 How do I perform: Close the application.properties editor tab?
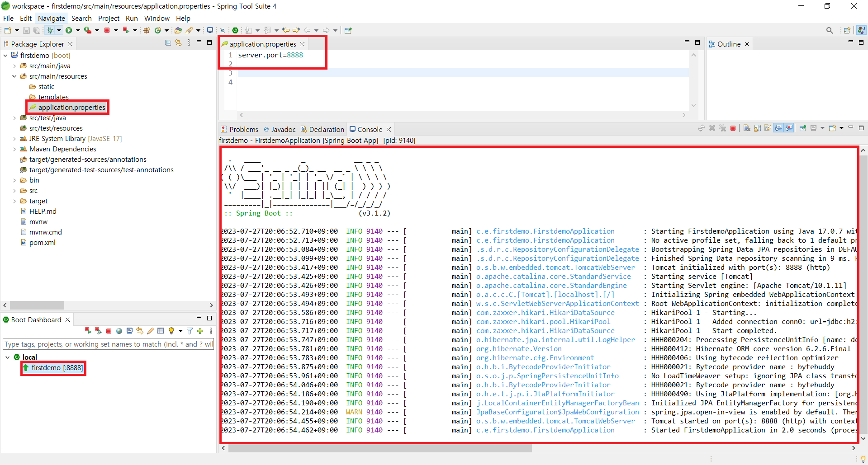[303, 44]
